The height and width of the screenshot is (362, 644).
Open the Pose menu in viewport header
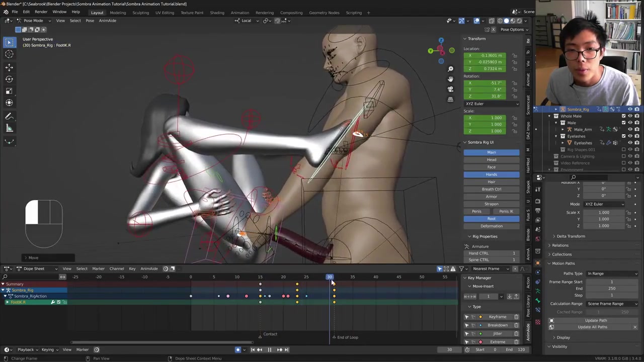click(90, 21)
